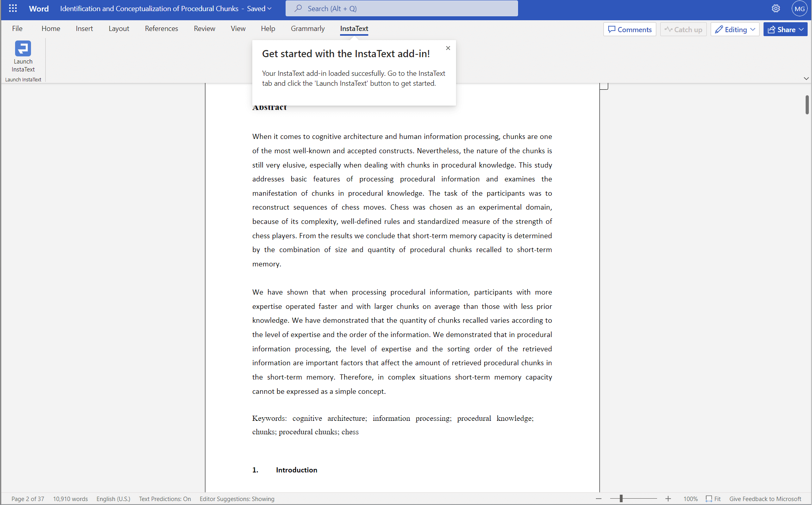The height and width of the screenshot is (505, 812).
Task: Open the Comments pane
Action: coord(630,29)
